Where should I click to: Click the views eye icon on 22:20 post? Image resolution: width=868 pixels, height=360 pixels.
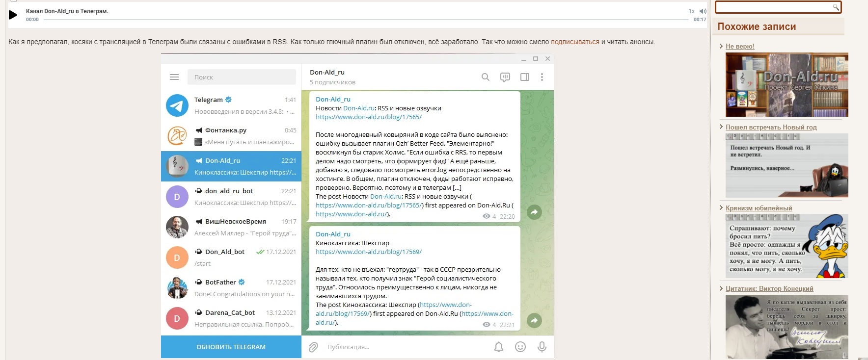click(486, 216)
